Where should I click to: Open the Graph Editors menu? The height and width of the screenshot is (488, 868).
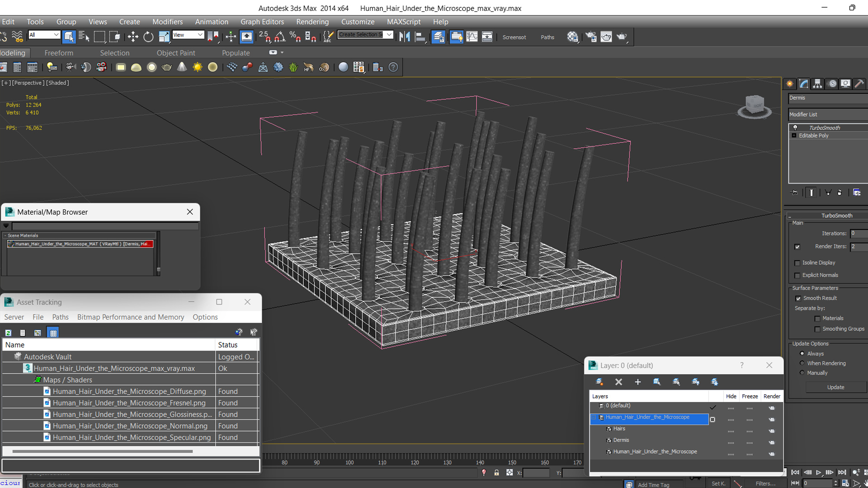point(262,22)
